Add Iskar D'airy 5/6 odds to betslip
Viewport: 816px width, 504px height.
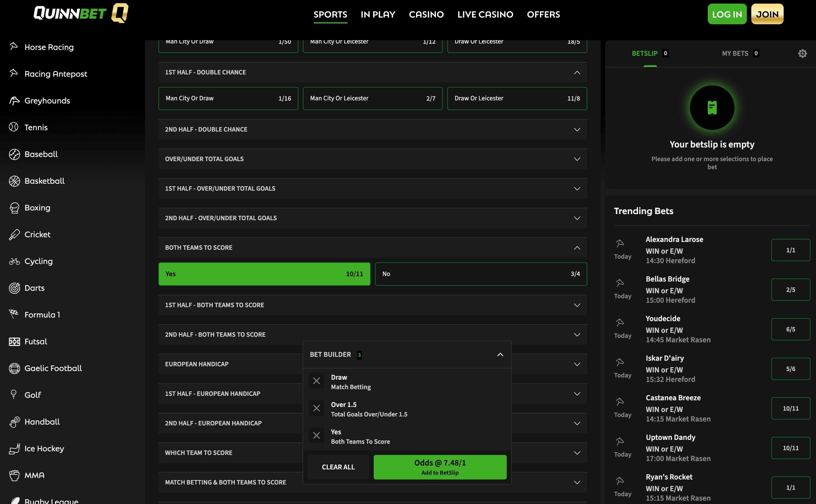pos(790,369)
